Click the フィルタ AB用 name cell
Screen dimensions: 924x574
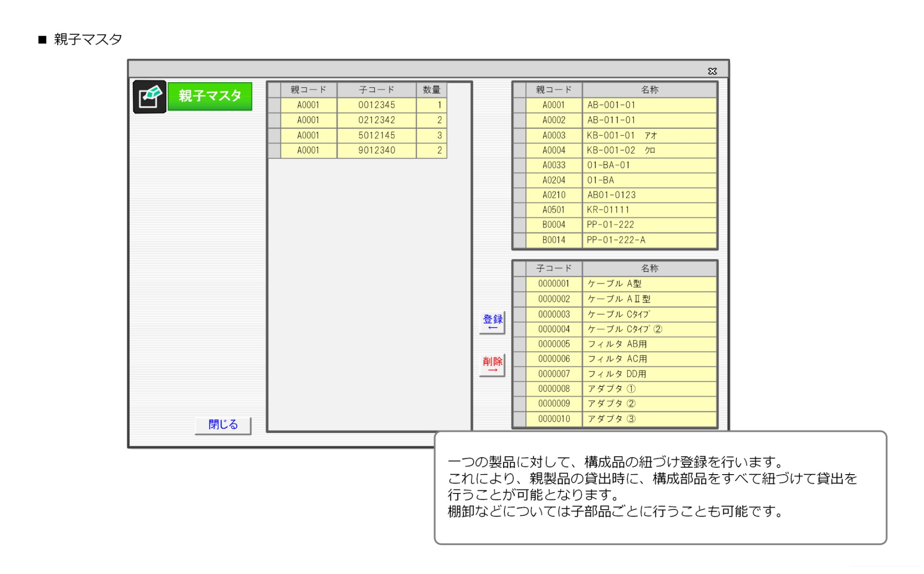pos(650,344)
